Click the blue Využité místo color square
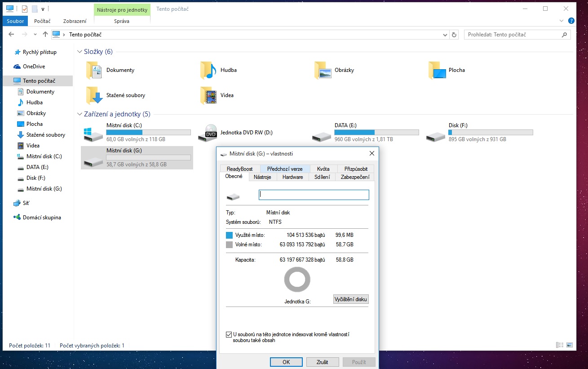588x369 pixels. (x=230, y=235)
